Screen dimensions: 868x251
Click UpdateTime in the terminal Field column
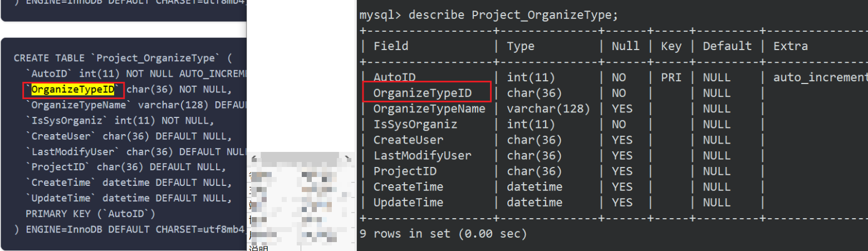coord(408,202)
